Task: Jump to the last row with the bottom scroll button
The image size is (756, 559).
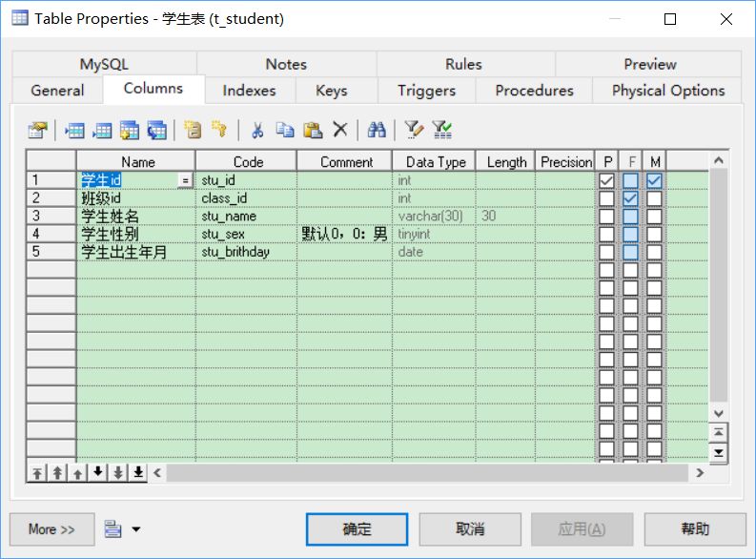Action: tap(719, 452)
